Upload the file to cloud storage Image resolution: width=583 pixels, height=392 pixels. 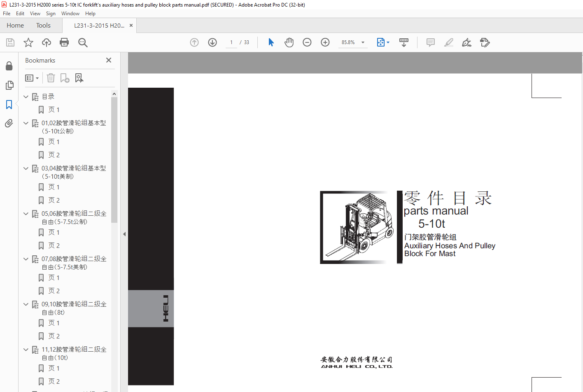pyautogui.click(x=47, y=42)
